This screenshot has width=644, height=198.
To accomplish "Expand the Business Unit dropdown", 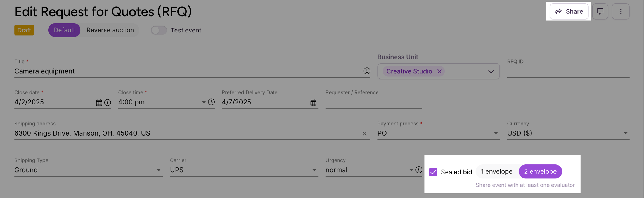I will point(491,71).
